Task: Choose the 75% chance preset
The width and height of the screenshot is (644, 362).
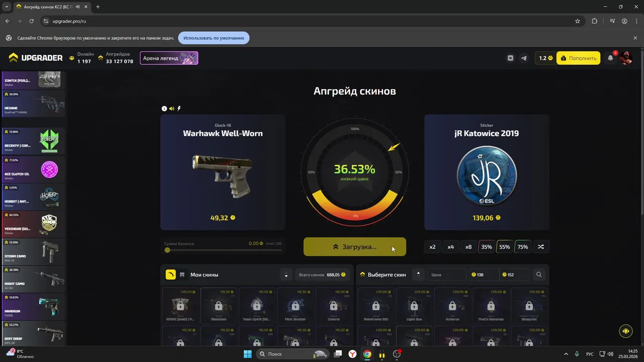Action: pyautogui.click(x=523, y=247)
